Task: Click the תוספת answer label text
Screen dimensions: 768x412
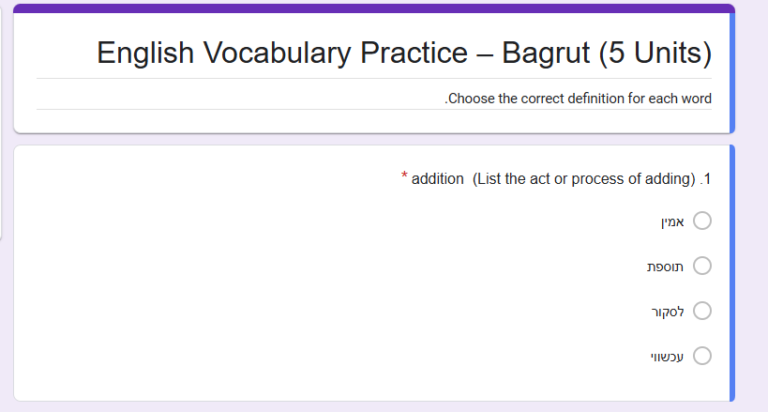Action: (665, 266)
